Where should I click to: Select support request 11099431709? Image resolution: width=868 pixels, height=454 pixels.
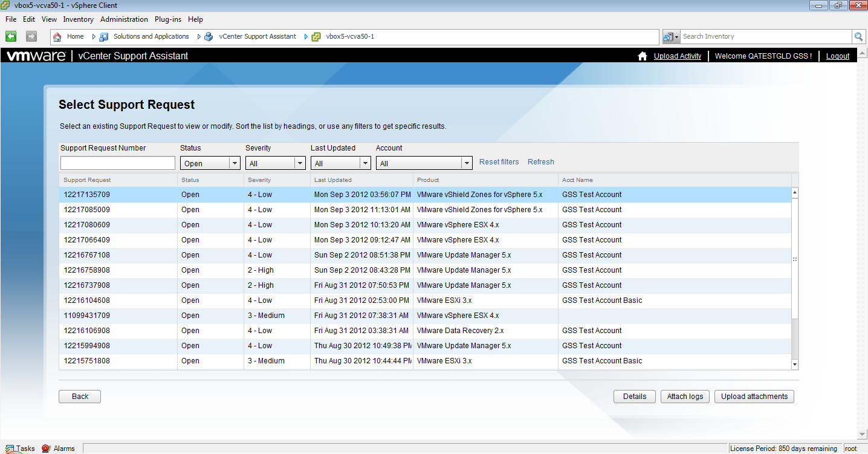[x=425, y=316]
